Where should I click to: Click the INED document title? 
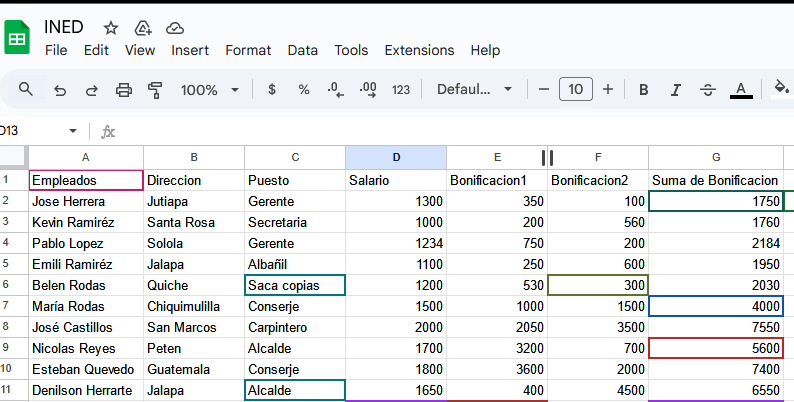[64, 27]
